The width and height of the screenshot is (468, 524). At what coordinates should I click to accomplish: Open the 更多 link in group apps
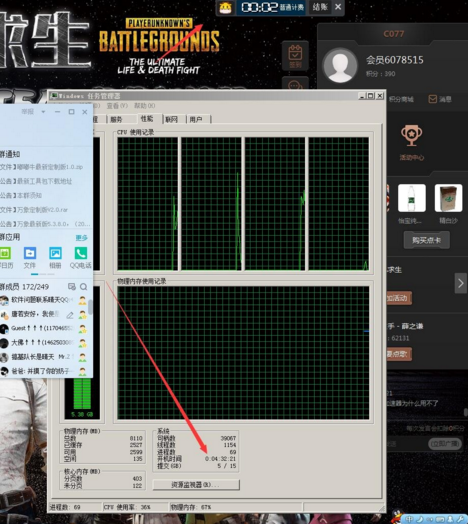pos(82,238)
